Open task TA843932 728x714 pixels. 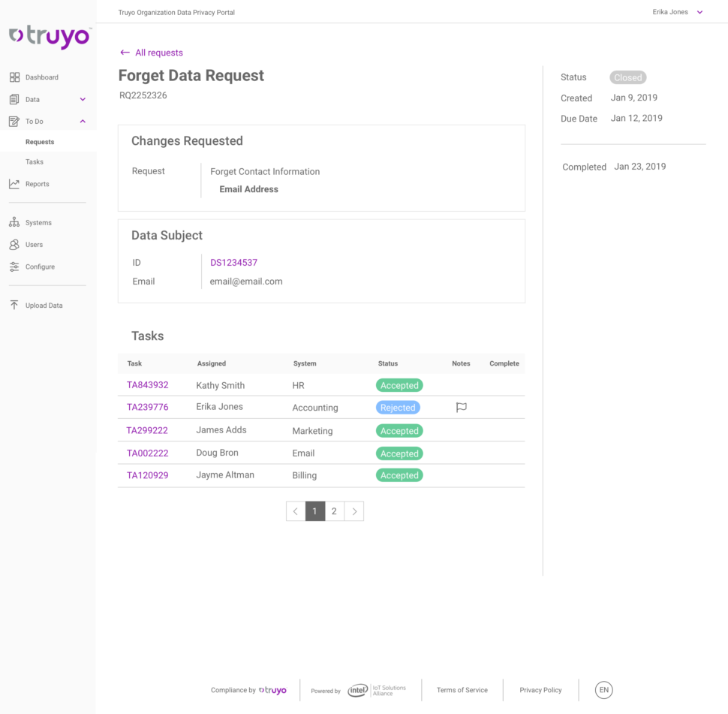point(147,385)
